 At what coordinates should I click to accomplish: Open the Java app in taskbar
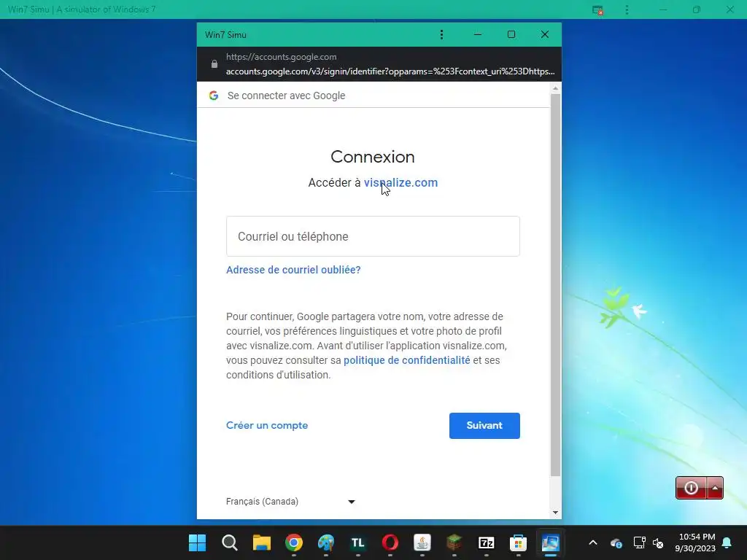[x=422, y=542]
